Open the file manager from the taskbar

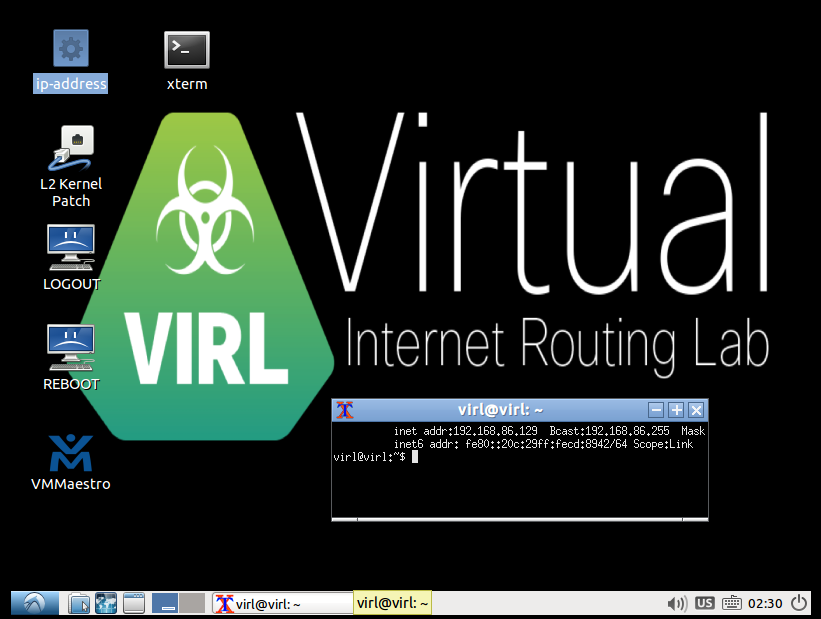[78, 603]
